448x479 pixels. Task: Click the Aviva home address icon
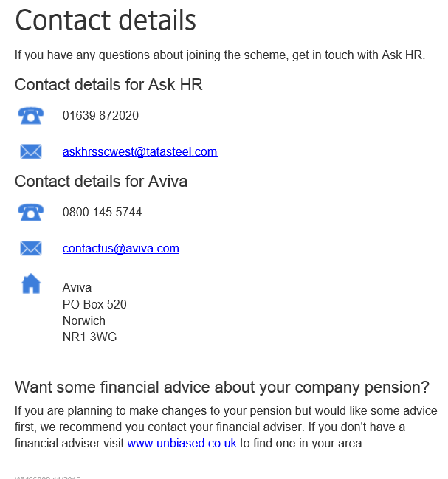click(30, 284)
